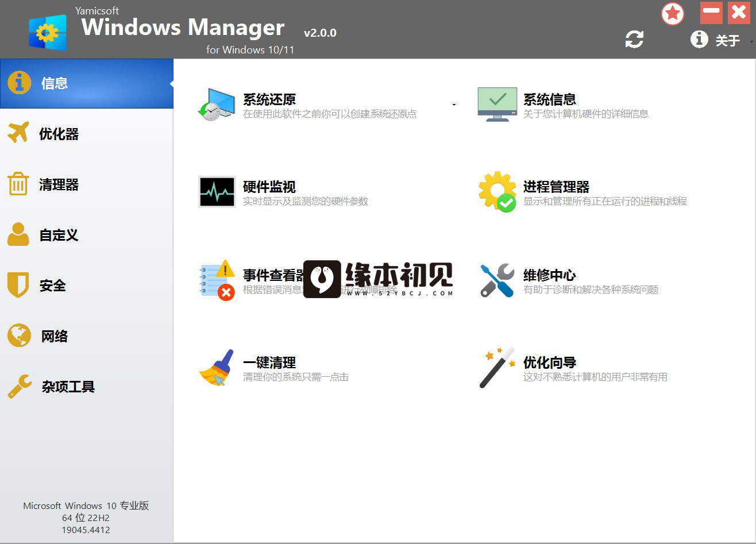The image size is (756, 544).
Task: Go to the 安全 section
Action: (86, 285)
